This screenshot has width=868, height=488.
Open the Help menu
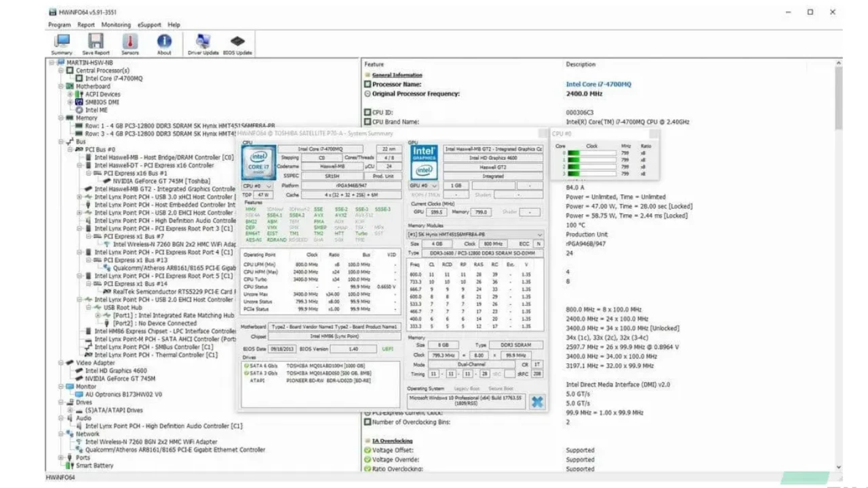tap(174, 25)
